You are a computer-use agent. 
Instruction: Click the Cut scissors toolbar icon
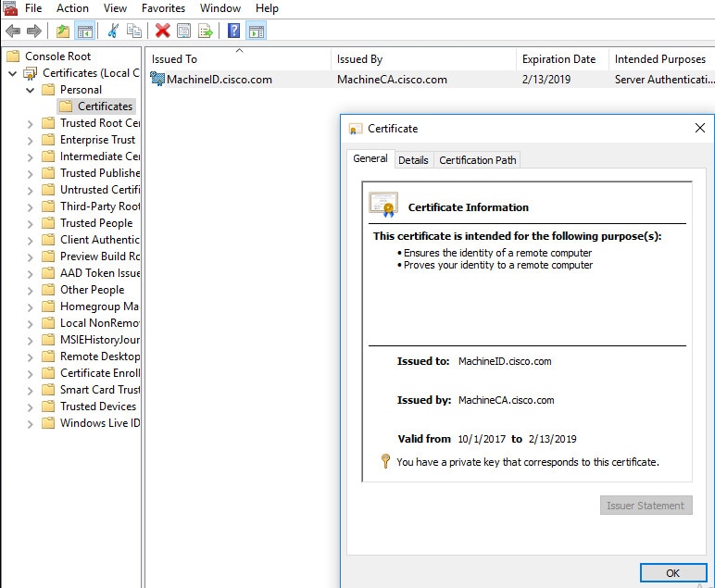point(113,31)
